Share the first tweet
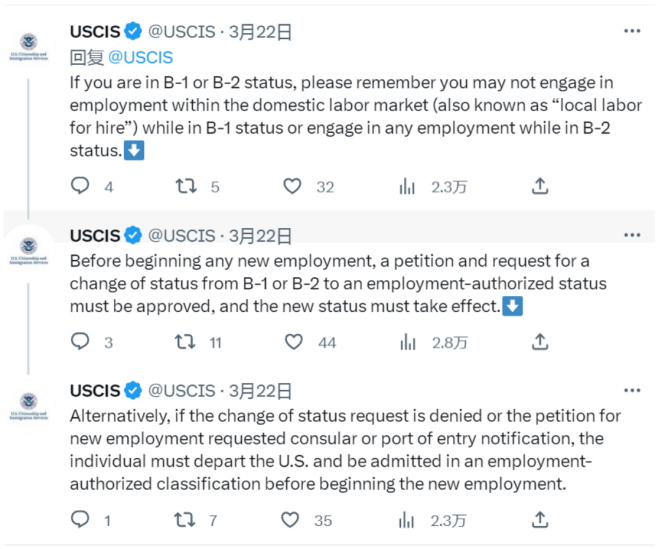The width and height of the screenshot is (656, 549). (539, 186)
